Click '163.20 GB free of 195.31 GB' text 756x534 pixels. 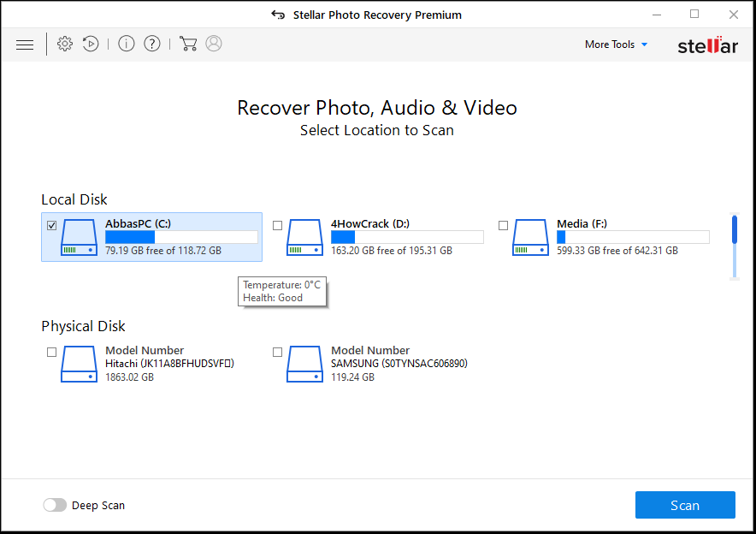(392, 251)
